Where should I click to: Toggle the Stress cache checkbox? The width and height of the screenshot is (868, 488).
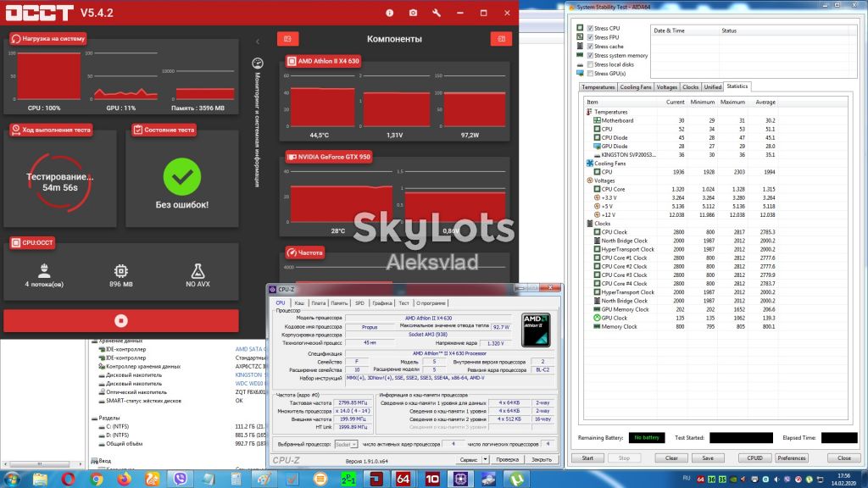(x=590, y=47)
